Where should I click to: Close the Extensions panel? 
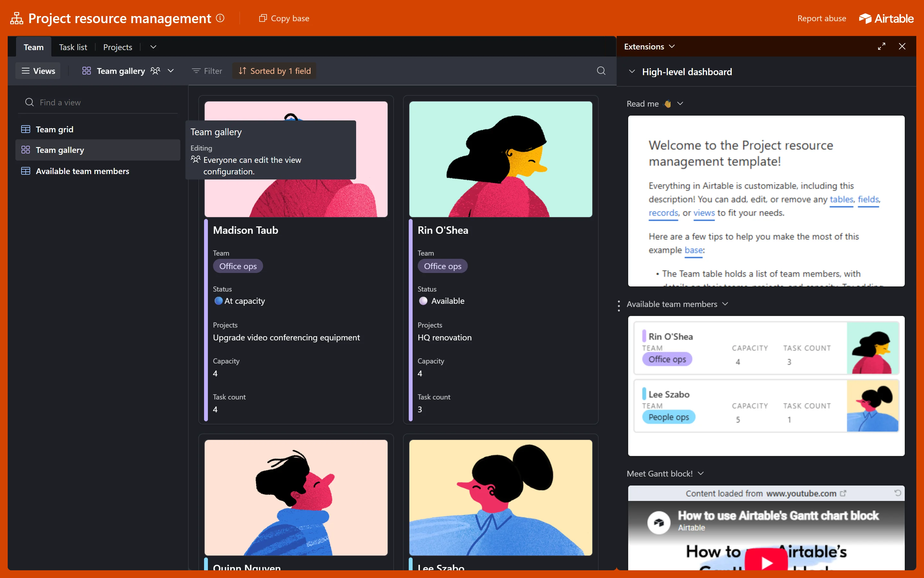click(x=902, y=46)
